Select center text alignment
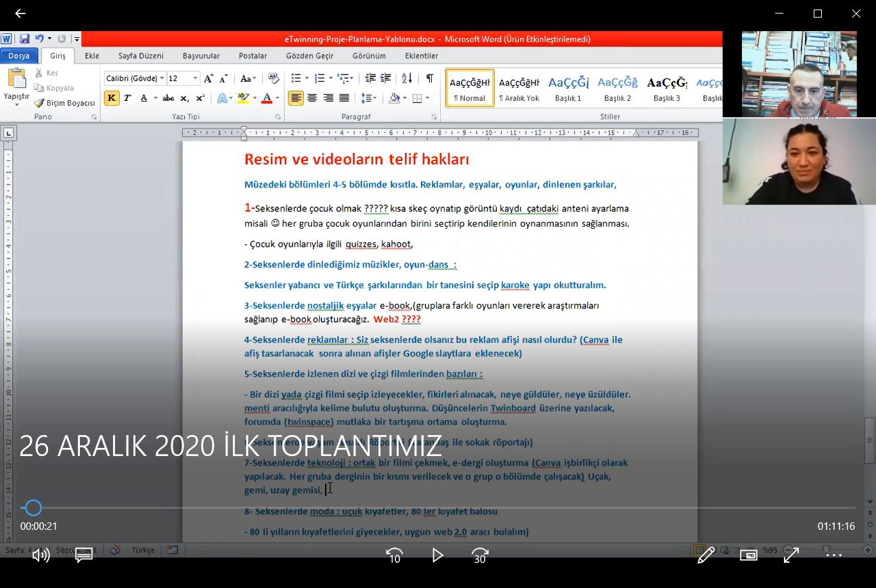Viewport: 876px width, 588px height. tap(312, 98)
